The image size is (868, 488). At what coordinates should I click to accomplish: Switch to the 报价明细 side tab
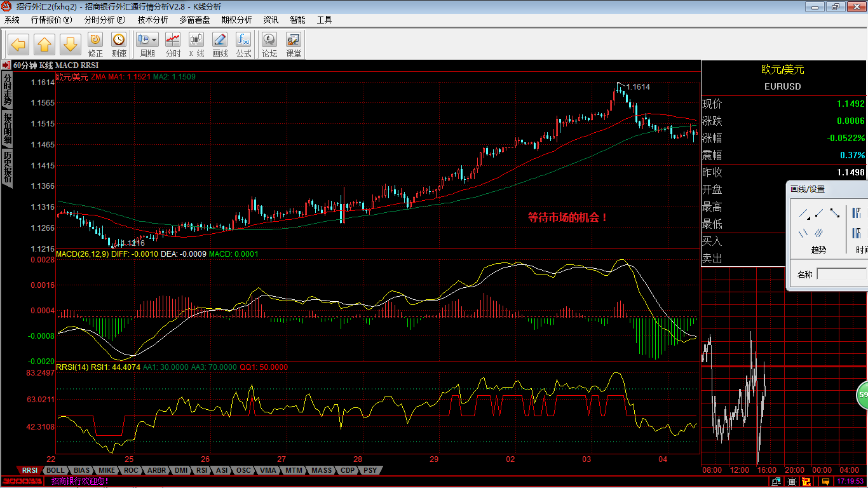coord(7,129)
